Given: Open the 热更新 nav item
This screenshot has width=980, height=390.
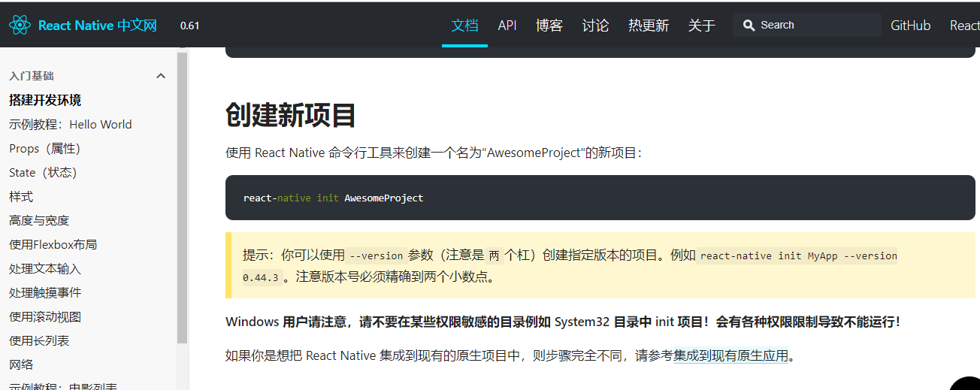Looking at the screenshot, I should [x=649, y=26].
